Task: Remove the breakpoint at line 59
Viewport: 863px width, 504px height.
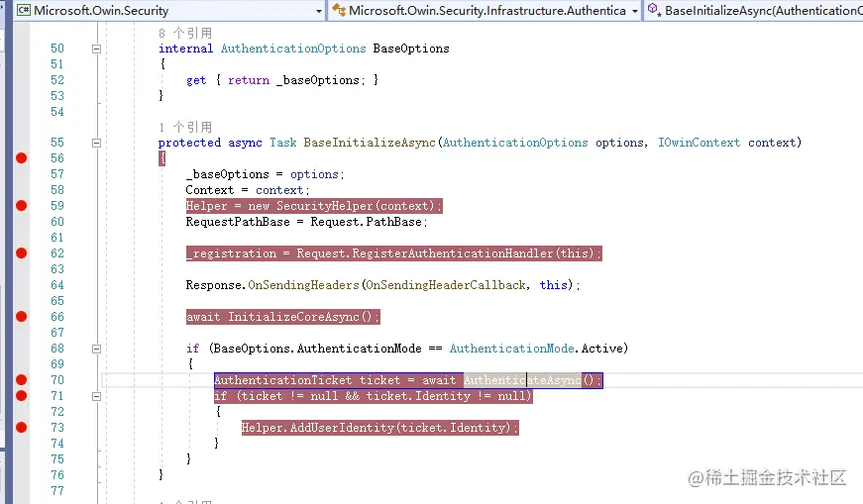Action: (x=22, y=206)
